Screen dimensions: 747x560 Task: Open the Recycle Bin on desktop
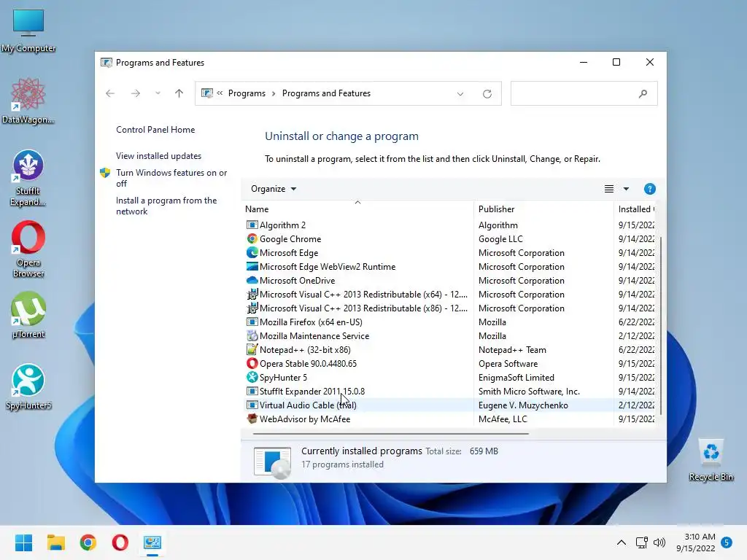tap(711, 459)
